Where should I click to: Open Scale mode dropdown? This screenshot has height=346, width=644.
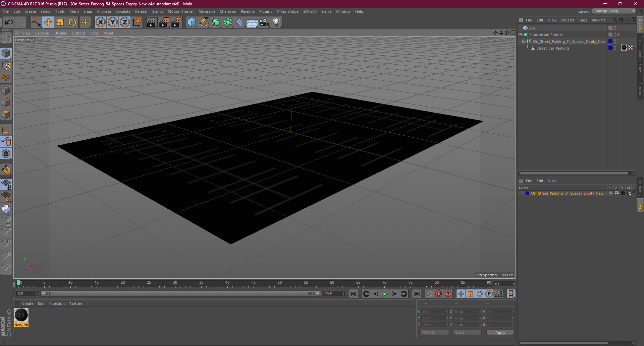(x=467, y=332)
